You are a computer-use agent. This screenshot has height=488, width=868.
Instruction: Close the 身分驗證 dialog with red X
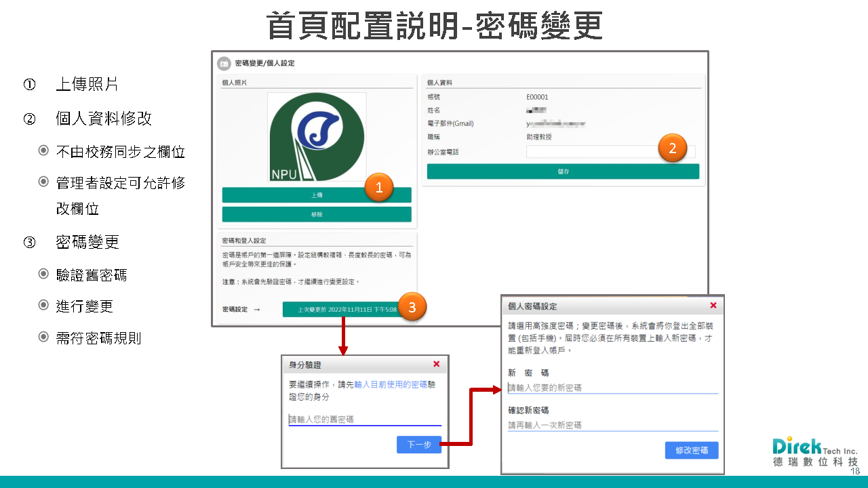pyautogui.click(x=436, y=364)
